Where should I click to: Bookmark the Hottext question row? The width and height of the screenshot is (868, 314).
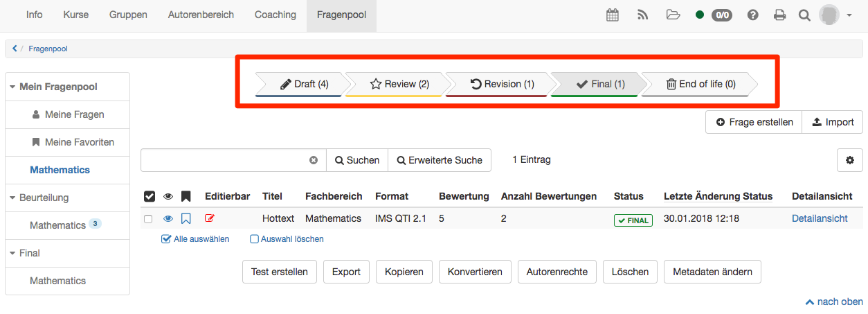(186, 219)
